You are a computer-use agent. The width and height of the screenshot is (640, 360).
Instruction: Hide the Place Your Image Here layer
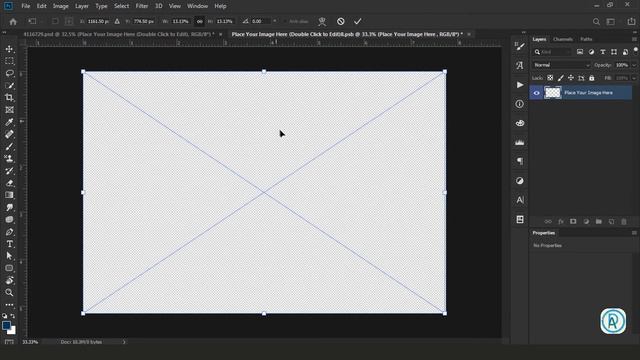[x=536, y=93]
